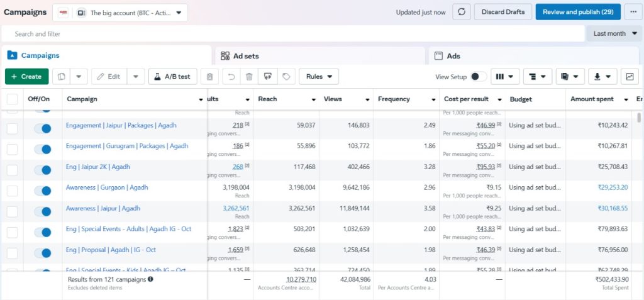Open the Frequency column dropdown arrow
The width and height of the screenshot is (644, 300).
(x=434, y=99)
